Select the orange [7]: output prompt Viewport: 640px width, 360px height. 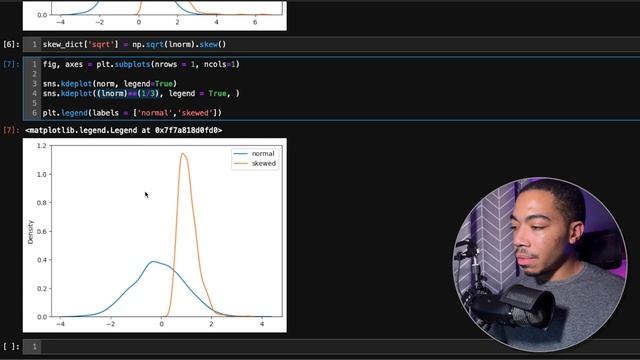[11, 130]
